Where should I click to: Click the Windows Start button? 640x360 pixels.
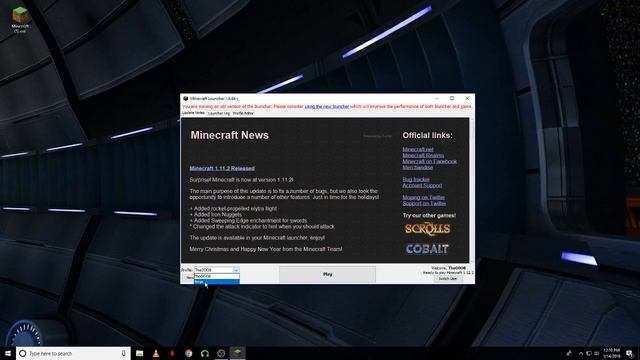8,353
